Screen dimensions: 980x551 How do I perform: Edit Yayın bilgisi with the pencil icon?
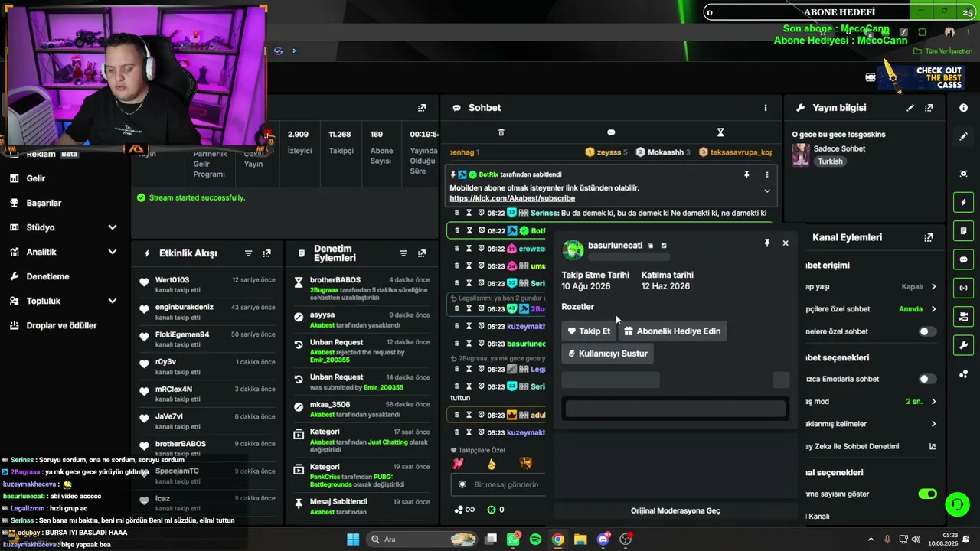910,108
